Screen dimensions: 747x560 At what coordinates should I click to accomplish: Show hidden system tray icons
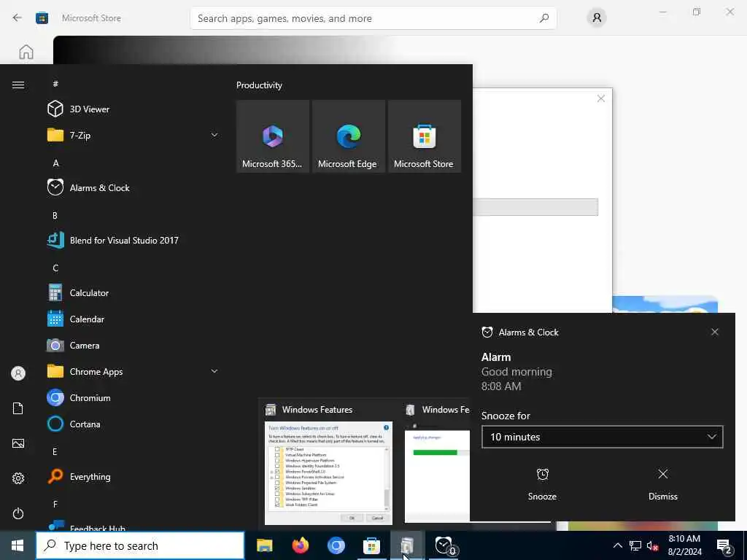tap(617, 545)
